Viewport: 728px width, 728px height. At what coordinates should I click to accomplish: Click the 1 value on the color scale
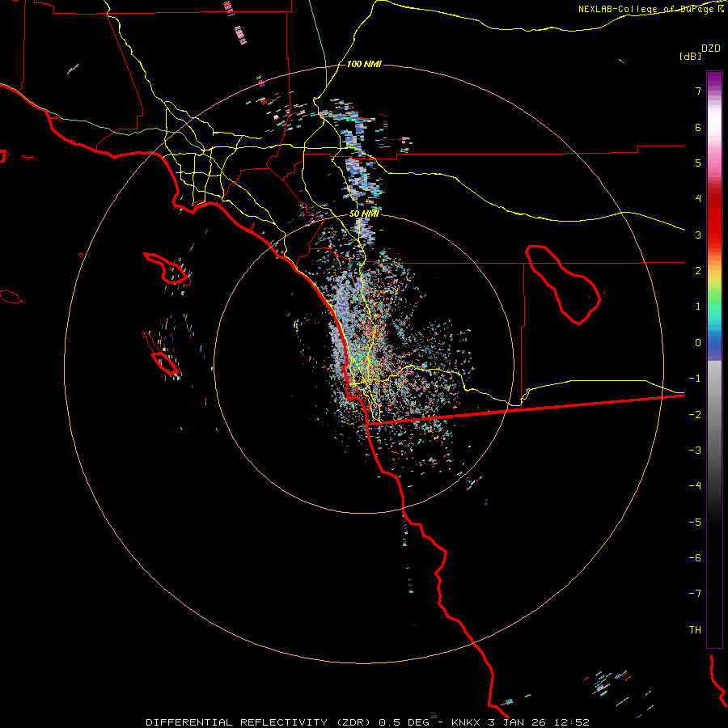coord(698,307)
